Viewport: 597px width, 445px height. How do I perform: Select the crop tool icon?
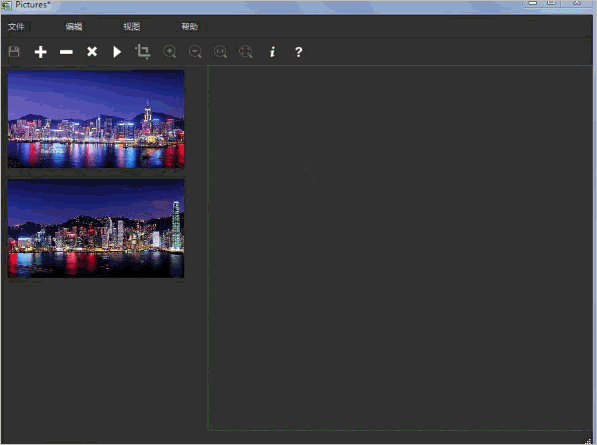tap(143, 51)
